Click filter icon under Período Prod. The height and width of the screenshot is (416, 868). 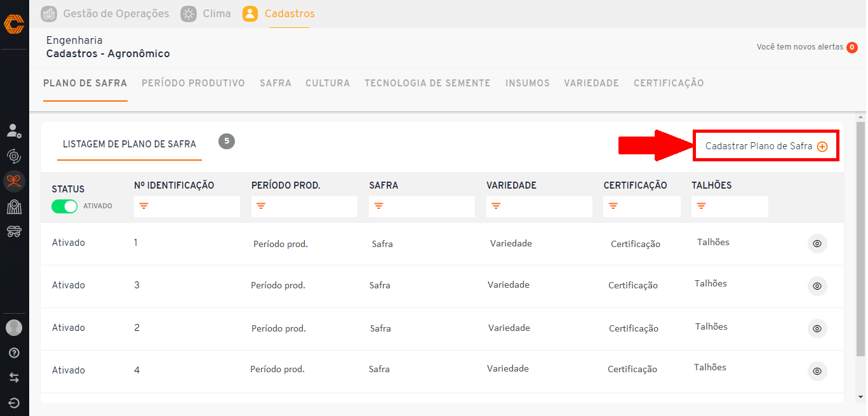(x=261, y=206)
